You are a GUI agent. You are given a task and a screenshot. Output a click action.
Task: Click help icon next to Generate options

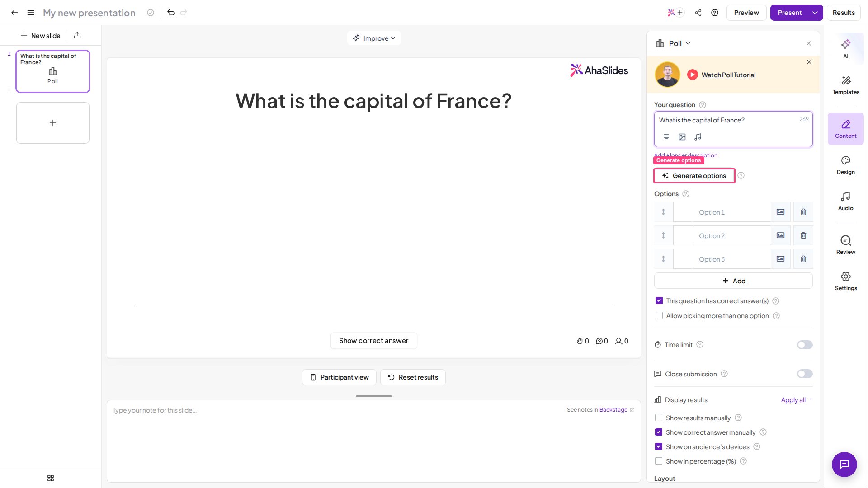tap(741, 175)
